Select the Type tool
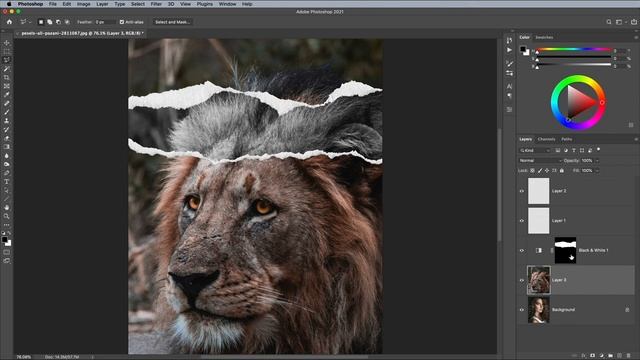The image size is (640, 360). tap(7, 182)
